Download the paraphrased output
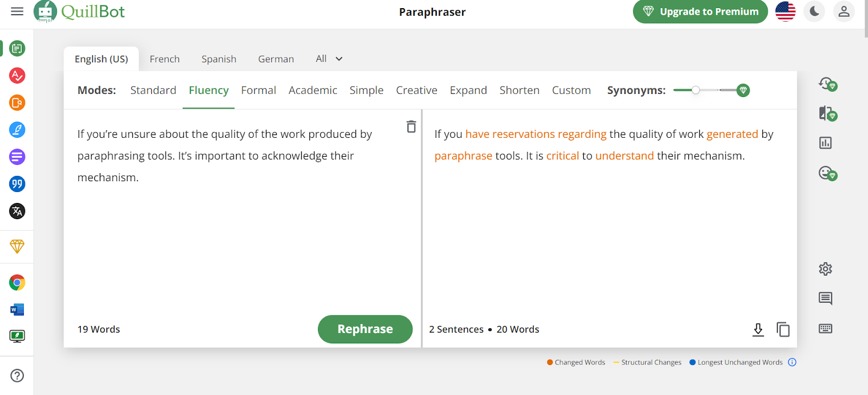868x395 pixels. (x=758, y=329)
